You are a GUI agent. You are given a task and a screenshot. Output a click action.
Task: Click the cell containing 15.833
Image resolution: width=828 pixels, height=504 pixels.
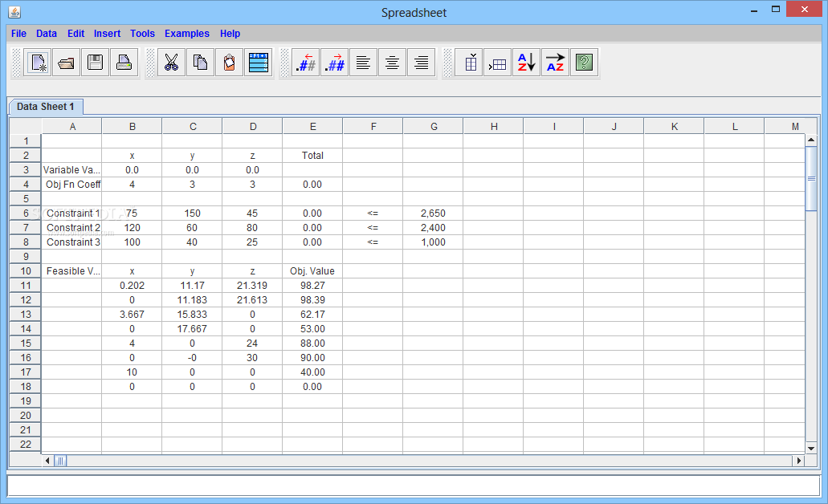[x=192, y=315]
